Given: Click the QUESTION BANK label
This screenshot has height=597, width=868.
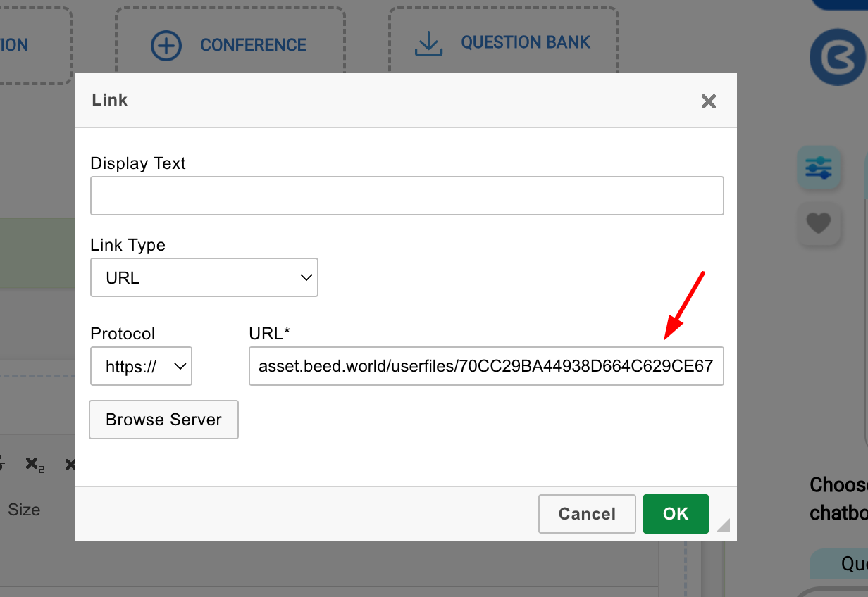Looking at the screenshot, I should point(525,43).
